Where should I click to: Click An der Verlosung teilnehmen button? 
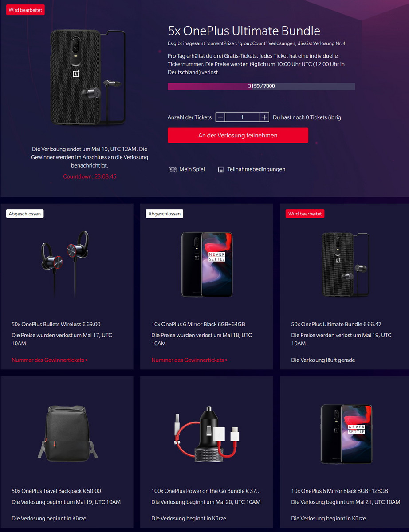click(x=238, y=135)
